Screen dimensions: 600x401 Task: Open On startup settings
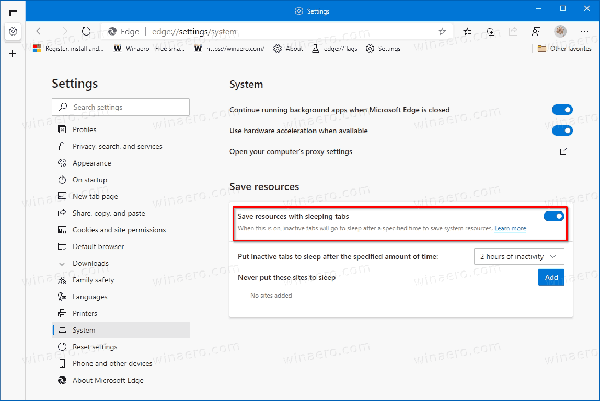click(x=121, y=179)
